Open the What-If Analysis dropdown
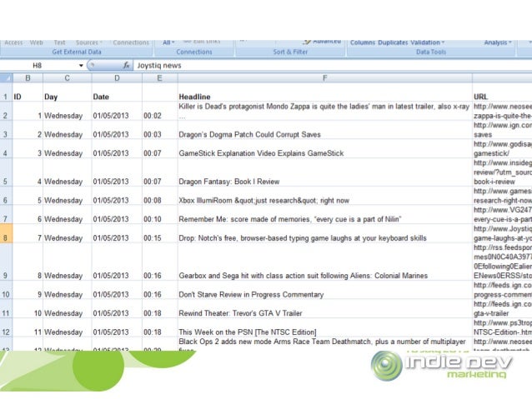532x399 pixels. tap(497, 42)
